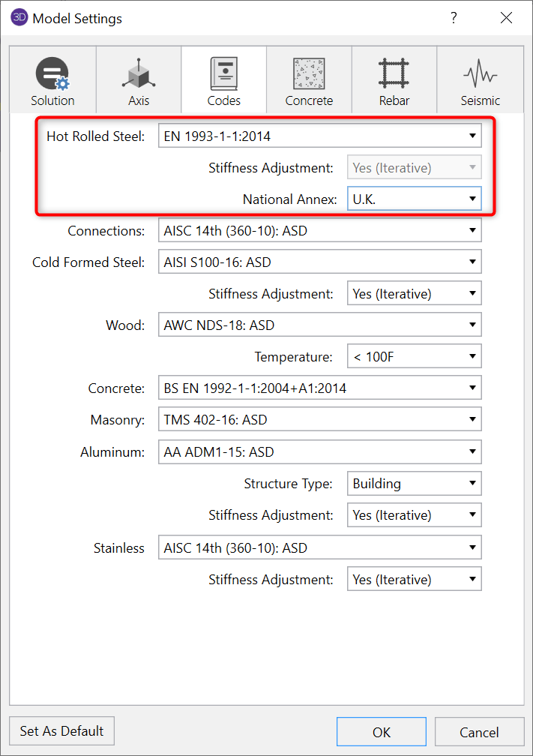Confirm settings with OK button

381,732
